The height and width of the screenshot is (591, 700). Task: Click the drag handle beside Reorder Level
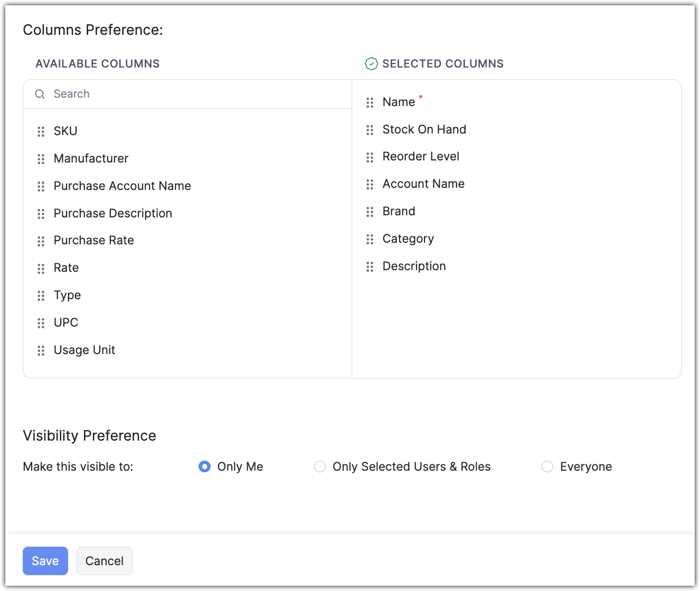[370, 157]
